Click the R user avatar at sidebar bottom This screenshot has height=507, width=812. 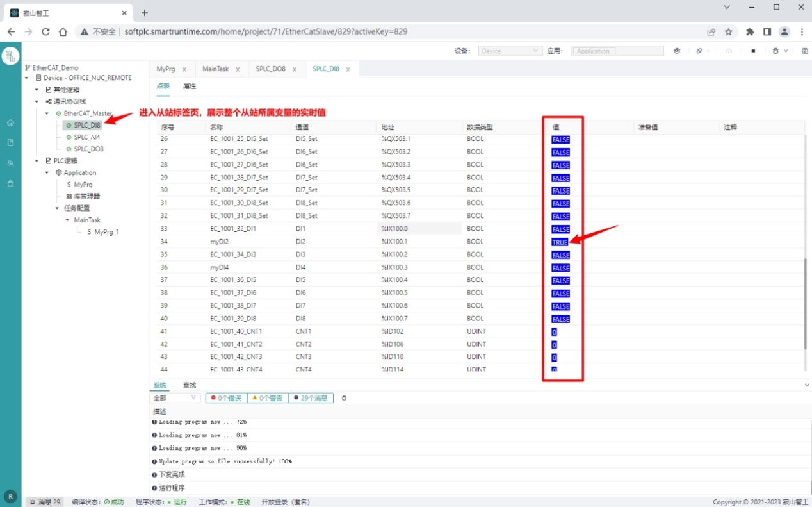pyautogui.click(x=10, y=496)
